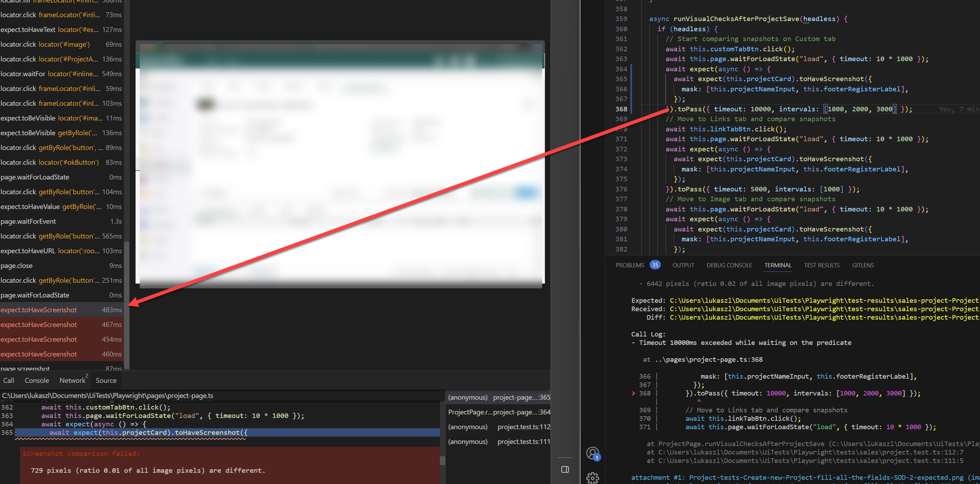The width and height of the screenshot is (980, 484).
Task: Switch to the OUTPUT panel tab
Action: (x=683, y=265)
